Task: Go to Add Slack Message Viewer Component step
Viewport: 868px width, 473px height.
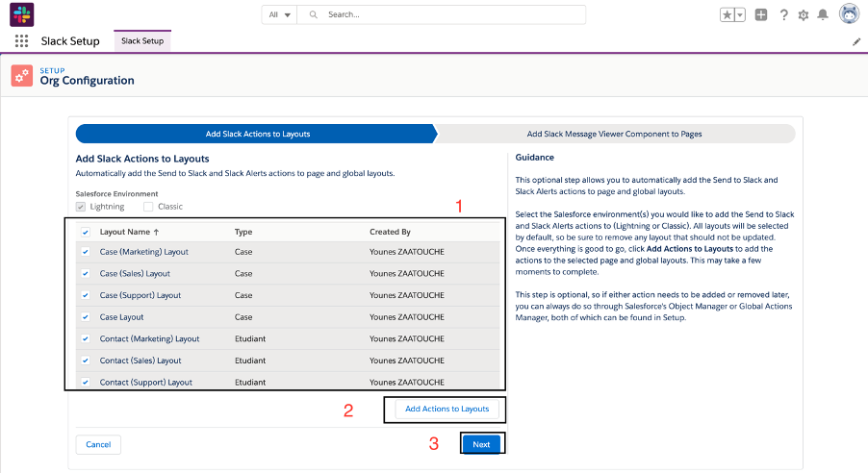Action: [x=614, y=134]
